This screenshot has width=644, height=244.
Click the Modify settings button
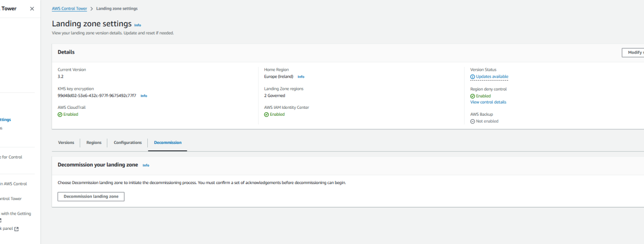pyautogui.click(x=633, y=53)
